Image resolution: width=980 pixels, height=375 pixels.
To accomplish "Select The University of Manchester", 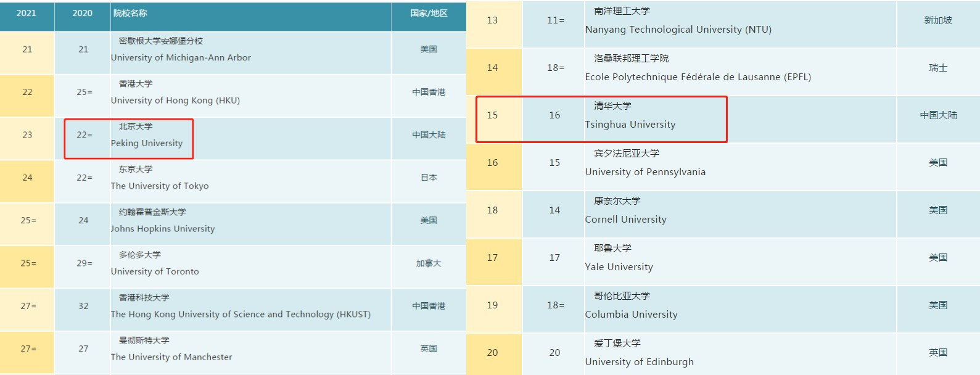I will (171, 357).
